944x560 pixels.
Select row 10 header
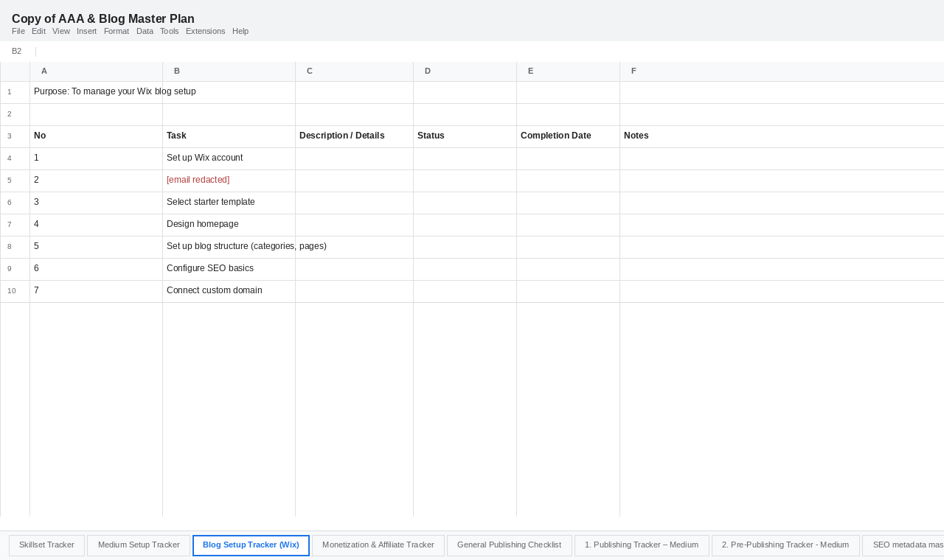[x=15, y=291]
